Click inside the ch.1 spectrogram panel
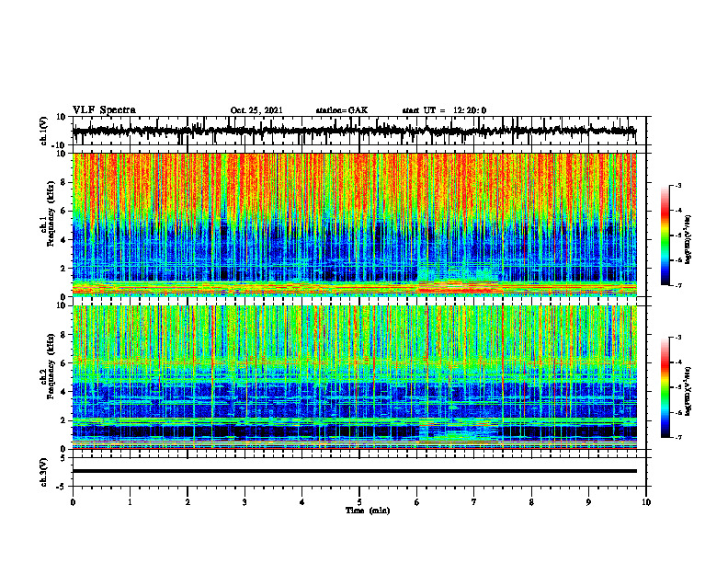 tap(355, 224)
